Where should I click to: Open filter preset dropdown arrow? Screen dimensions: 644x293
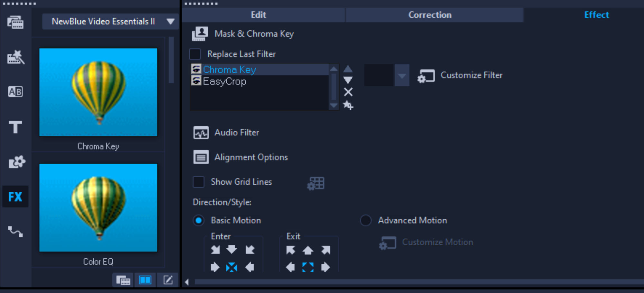(x=402, y=75)
